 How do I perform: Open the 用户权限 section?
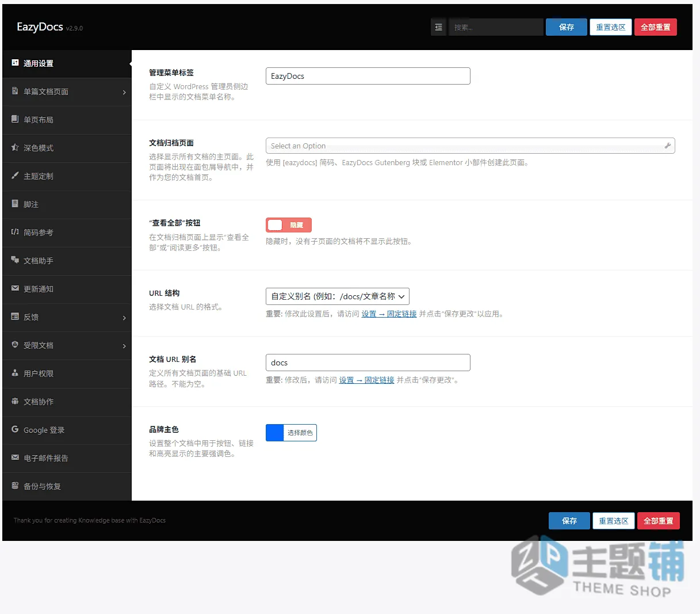[67, 374]
